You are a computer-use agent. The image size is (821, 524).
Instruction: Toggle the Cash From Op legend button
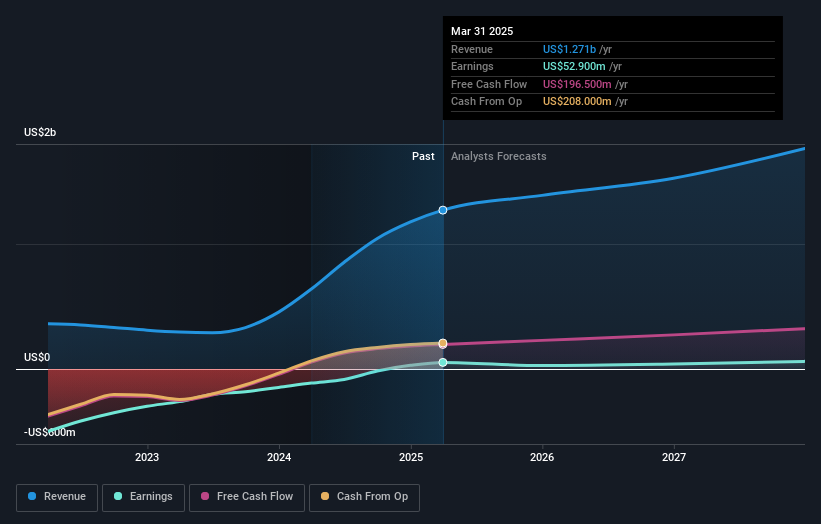click(x=364, y=497)
